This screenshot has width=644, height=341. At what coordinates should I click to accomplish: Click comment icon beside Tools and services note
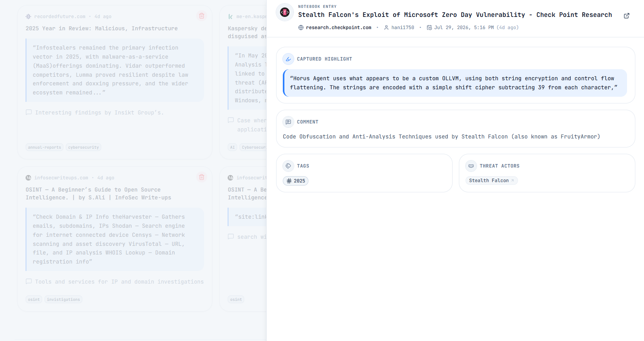point(29,282)
